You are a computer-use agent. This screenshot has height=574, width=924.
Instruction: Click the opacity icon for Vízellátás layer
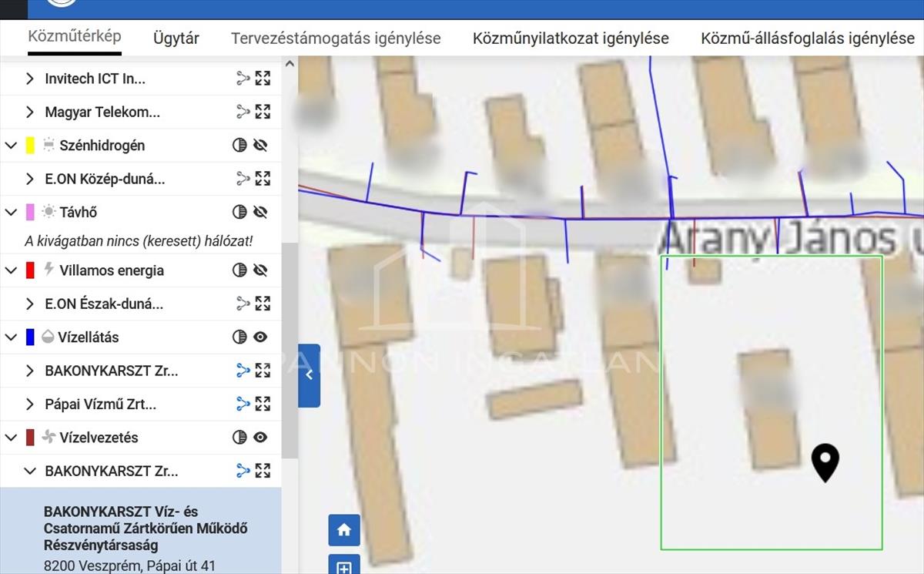pyautogui.click(x=239, y=337)
